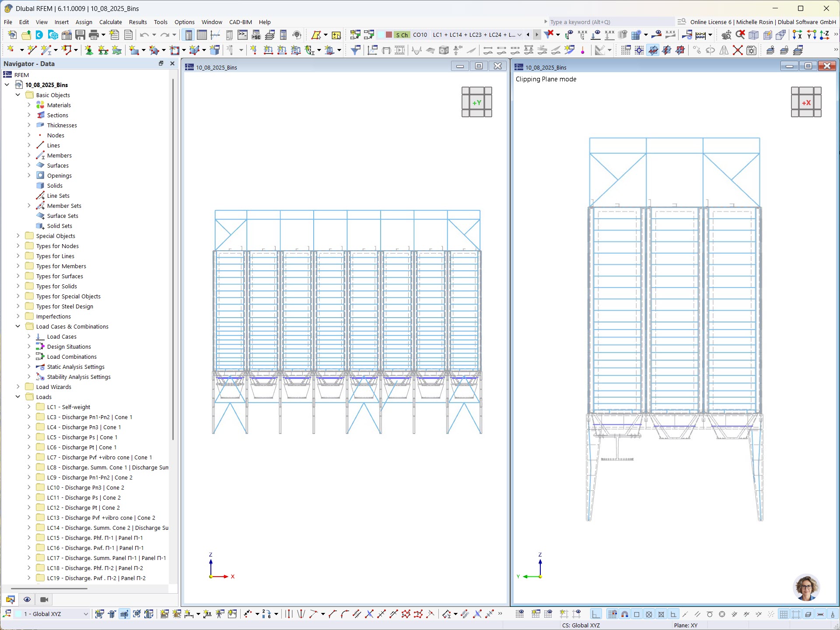This screenshot has width=840, height=630.
Task: Select the Save model icon
Action: click(x=80, y=35)
